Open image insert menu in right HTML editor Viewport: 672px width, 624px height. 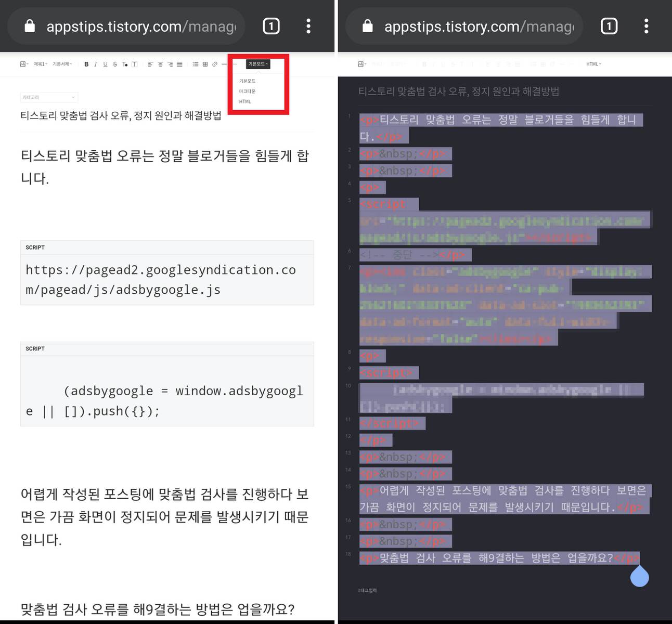pyautogui.click(x=362, y=64)
